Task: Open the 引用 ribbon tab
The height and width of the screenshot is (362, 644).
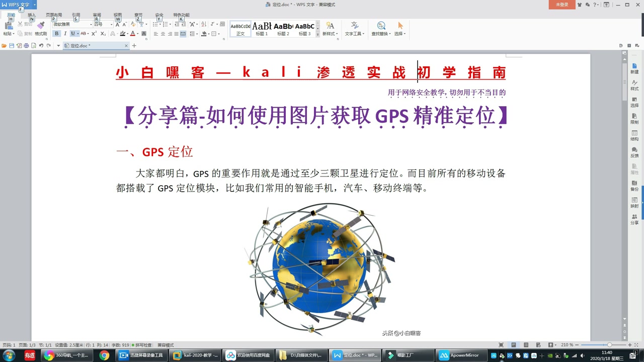Action: point(76,15)
